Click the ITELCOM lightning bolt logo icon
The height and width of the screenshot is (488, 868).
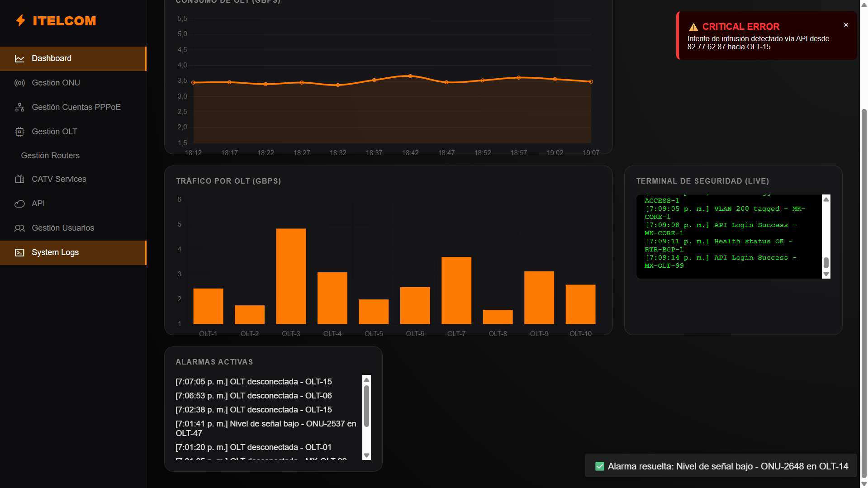(x=20, y=20)
